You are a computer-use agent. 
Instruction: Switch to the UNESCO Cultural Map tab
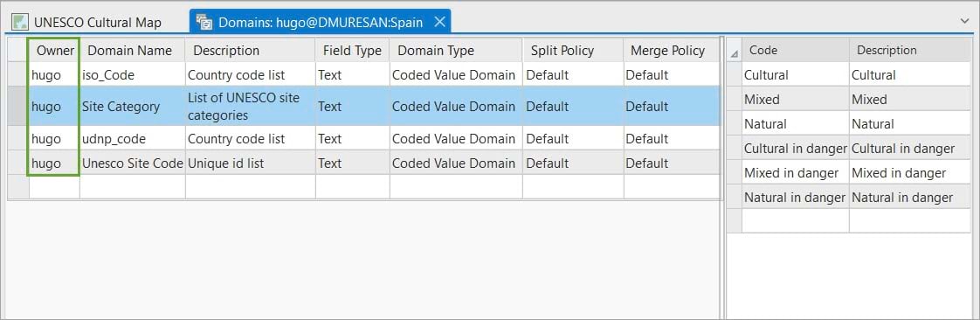87,23
